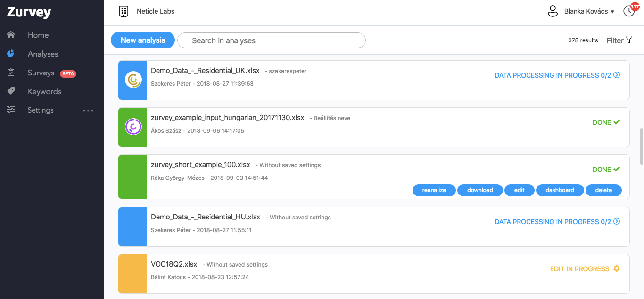This screenshot has height=299, width=644.
Task: Click the arrow icon on the Residential_HU status
Action: [x=617, y=221]
